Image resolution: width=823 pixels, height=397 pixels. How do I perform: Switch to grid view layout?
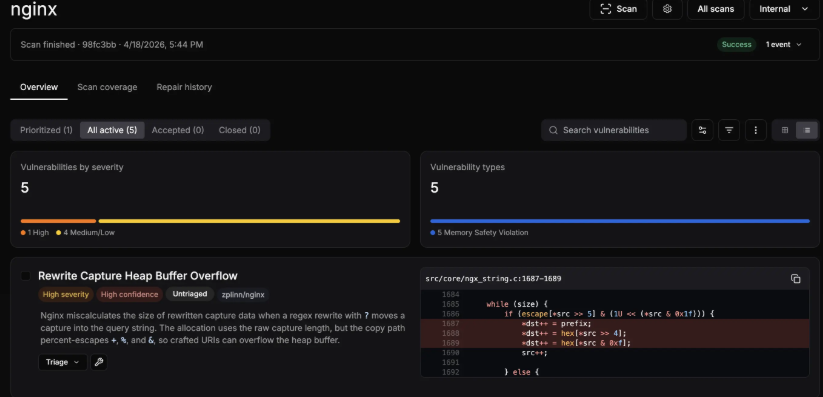click(x=785, y=130)
